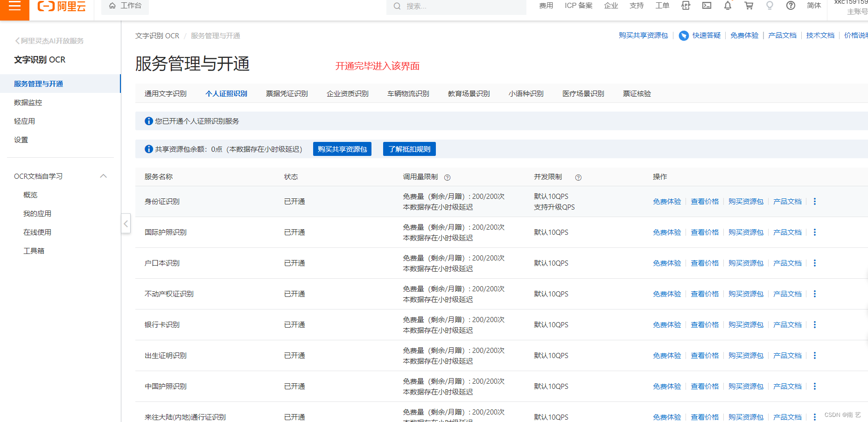Switch to 教育场景识别 tab
This screenshot has width=868, height=422.
(x=469, y=93)
